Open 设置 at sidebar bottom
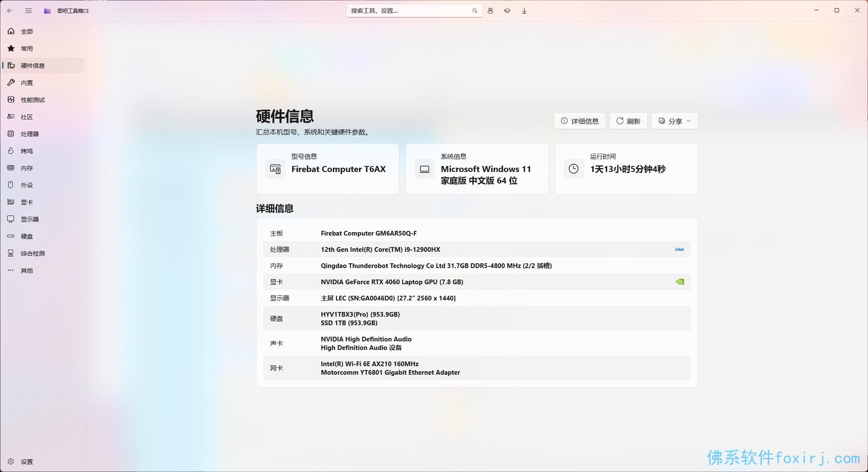The height and width of the screenshot is (472, 868). coord(43,462)
